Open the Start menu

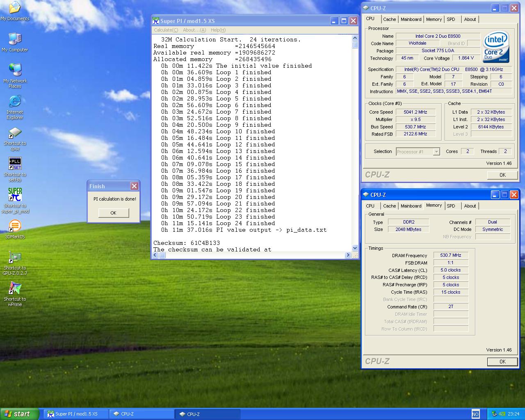[20, 414]
